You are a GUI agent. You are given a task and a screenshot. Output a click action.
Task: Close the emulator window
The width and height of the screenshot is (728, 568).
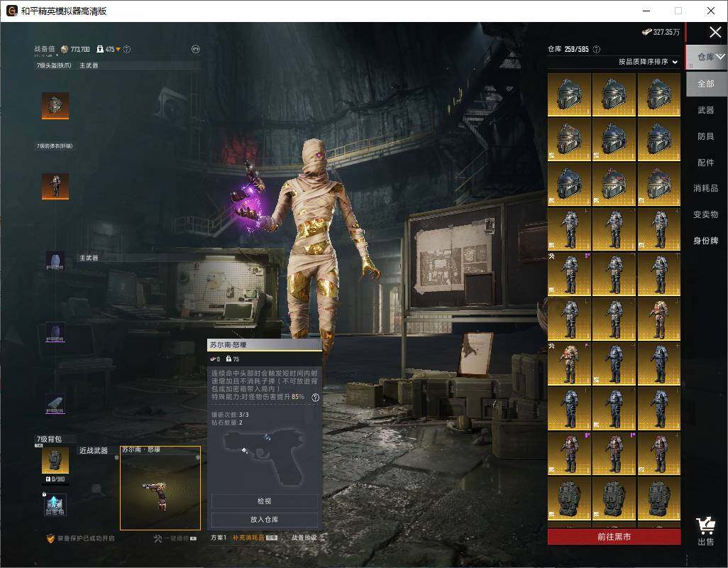[711, 11]
